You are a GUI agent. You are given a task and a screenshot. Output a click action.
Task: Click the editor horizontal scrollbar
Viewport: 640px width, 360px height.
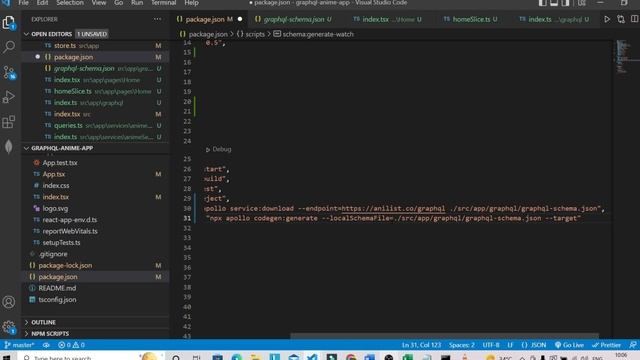[444, 336]
